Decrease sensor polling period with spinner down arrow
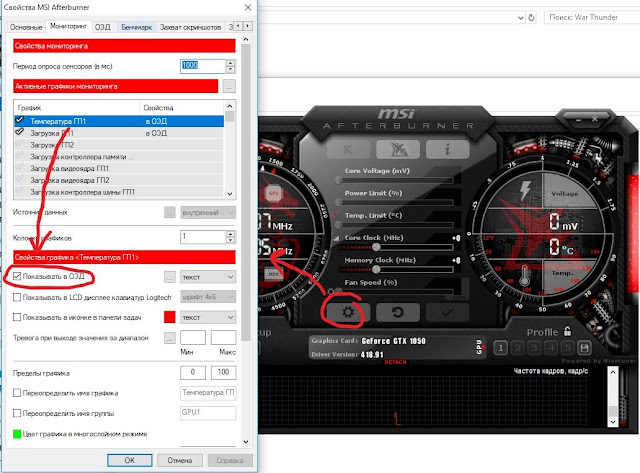This screenshot has height=473, width=640. coord(231,69)
